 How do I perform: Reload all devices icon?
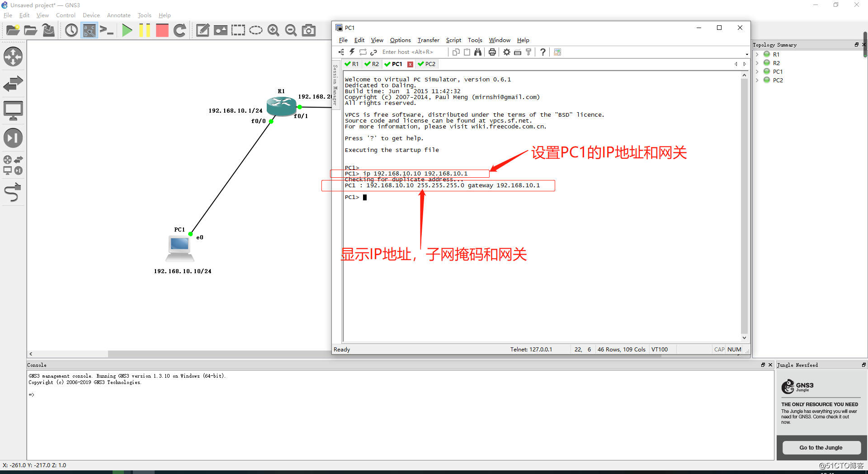[180, 30]
